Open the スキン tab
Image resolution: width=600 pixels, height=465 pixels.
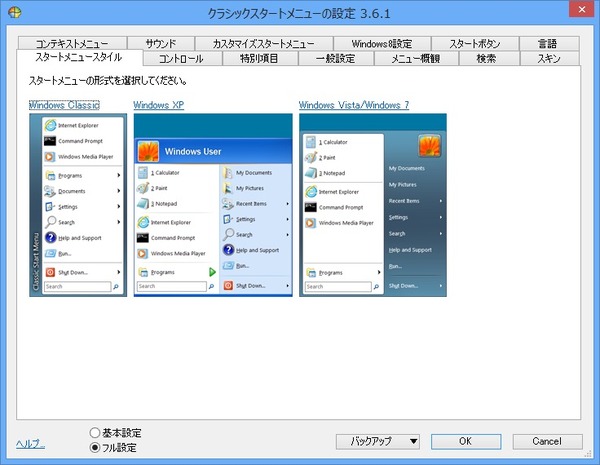(549, 59)
